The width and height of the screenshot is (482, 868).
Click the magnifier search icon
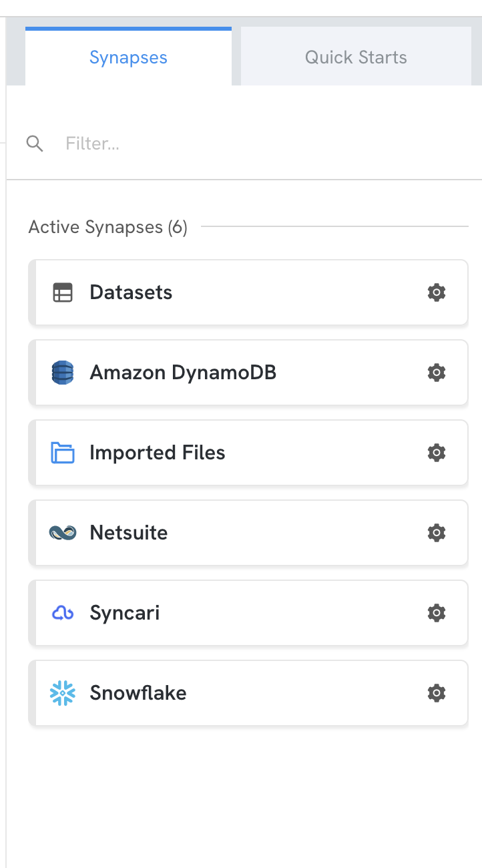point(35,144)
